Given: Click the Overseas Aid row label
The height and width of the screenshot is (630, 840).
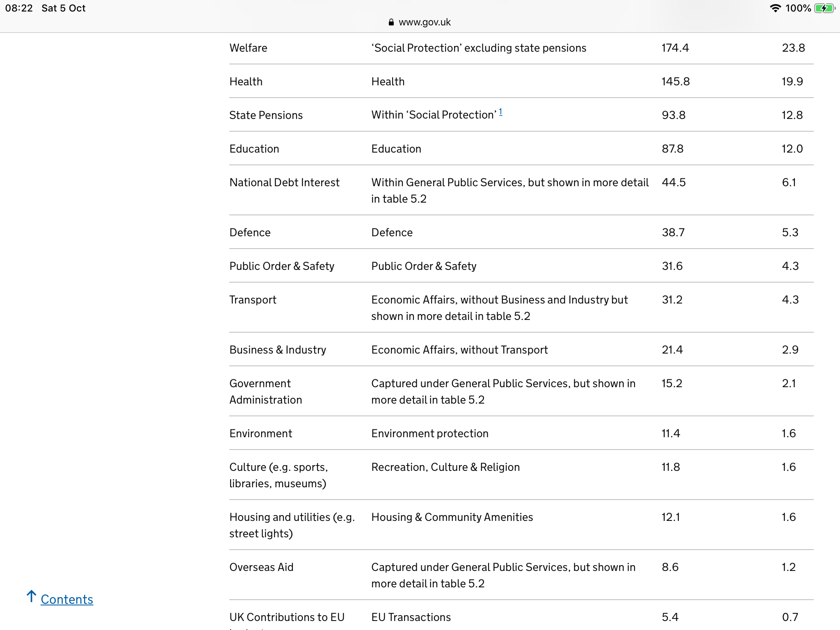Looking at the screenshot, I should pos(261,567).
